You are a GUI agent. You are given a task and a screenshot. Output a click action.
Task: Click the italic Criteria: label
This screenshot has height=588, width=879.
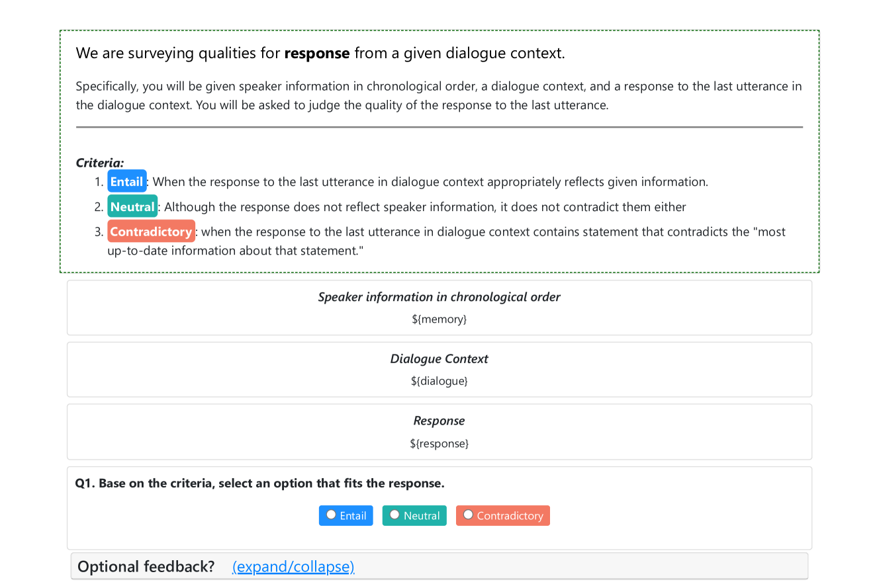[100, 163]
